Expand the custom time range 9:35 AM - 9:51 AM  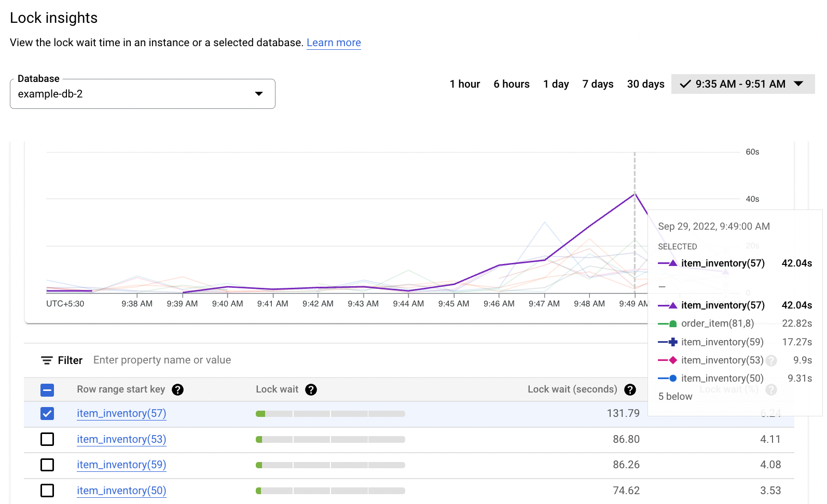[x=742, y=84]
